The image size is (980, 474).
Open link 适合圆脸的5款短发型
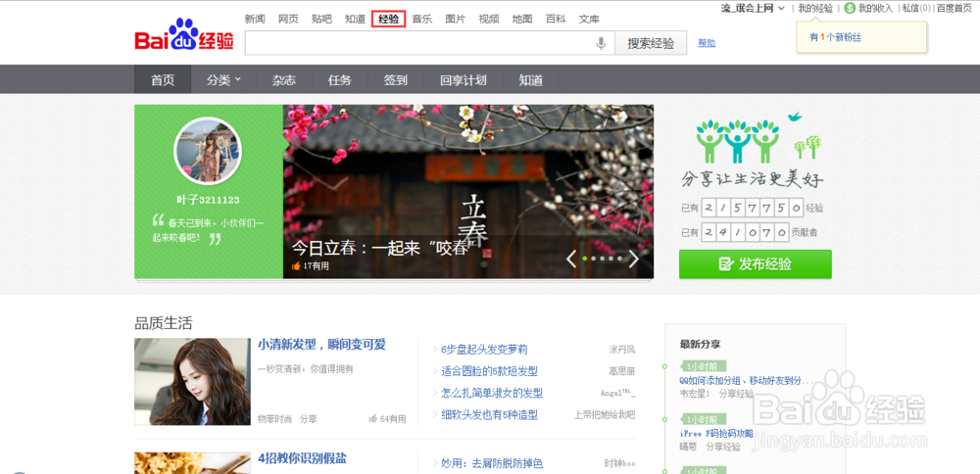[489, 371]
